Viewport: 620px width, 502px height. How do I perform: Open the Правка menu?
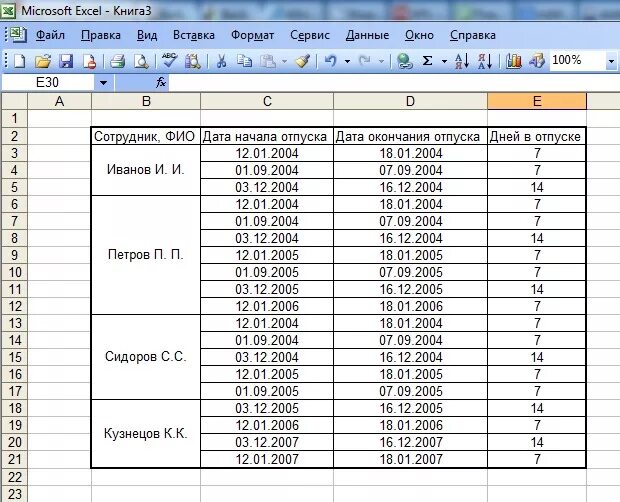point(101,35)
